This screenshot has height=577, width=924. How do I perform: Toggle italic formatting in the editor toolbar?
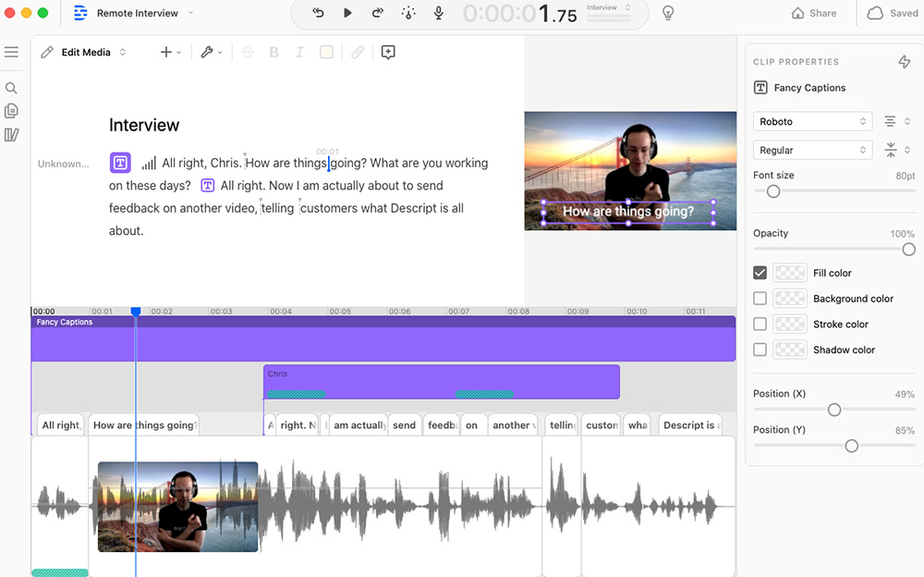tap(299, 52)
